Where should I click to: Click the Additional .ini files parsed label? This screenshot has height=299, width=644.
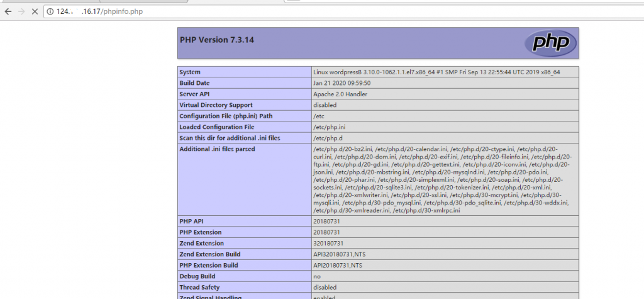click(217, 149)
